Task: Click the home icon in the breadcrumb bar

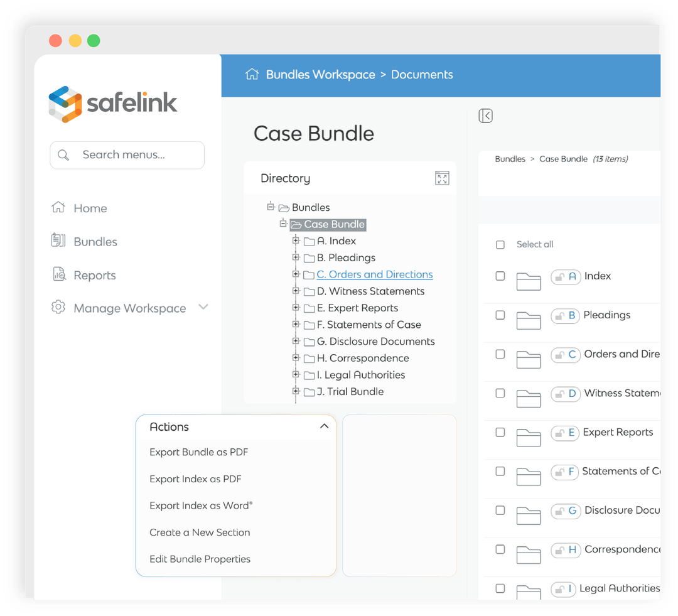Action: tap(252, 73)
